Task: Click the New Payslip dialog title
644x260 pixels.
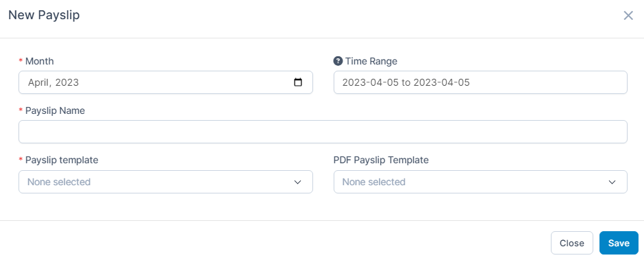Action: (x=44, y=15)
